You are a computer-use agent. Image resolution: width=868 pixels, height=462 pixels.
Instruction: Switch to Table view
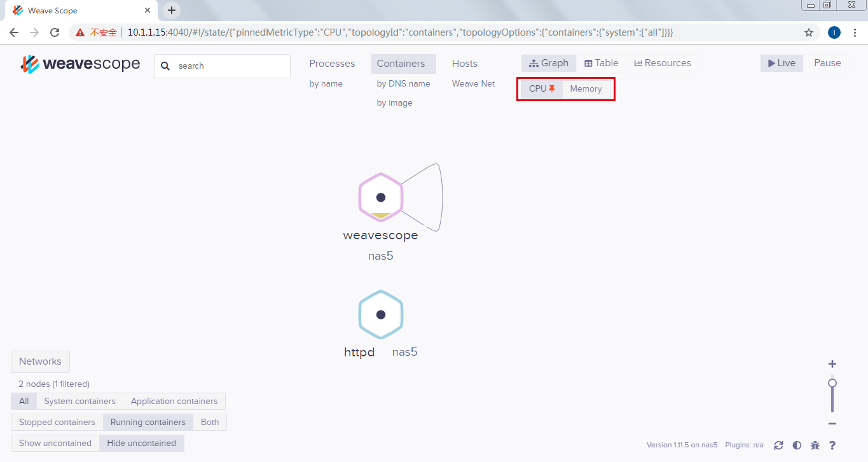coord(602,64)
